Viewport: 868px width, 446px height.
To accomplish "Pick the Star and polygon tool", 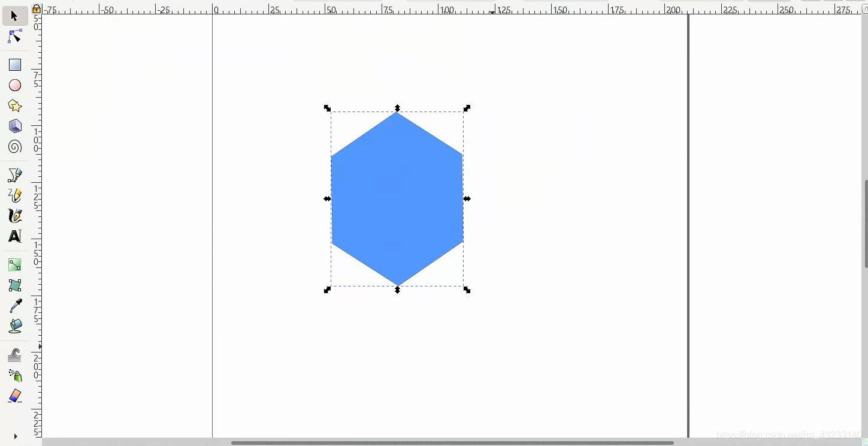I will tap(14, 106).
